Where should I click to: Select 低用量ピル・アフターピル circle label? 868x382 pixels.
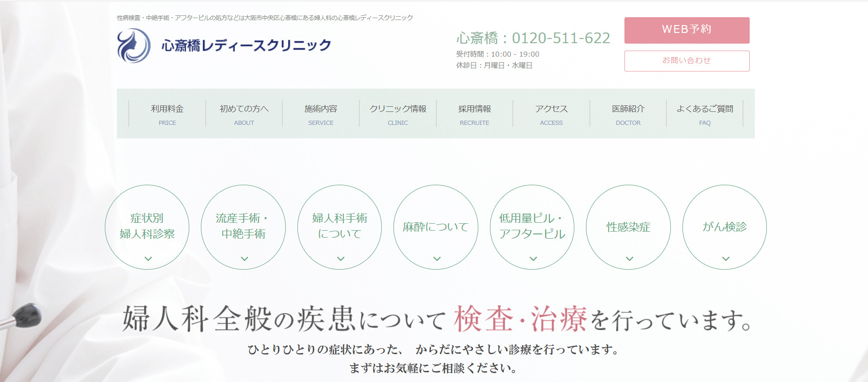pyautogui.click(x=532, y=226)
